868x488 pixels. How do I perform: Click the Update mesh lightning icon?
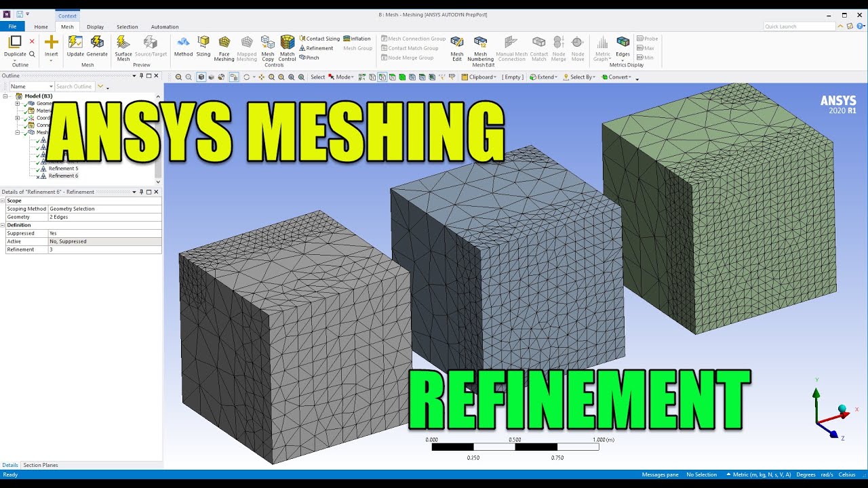[x=75, y=42]
